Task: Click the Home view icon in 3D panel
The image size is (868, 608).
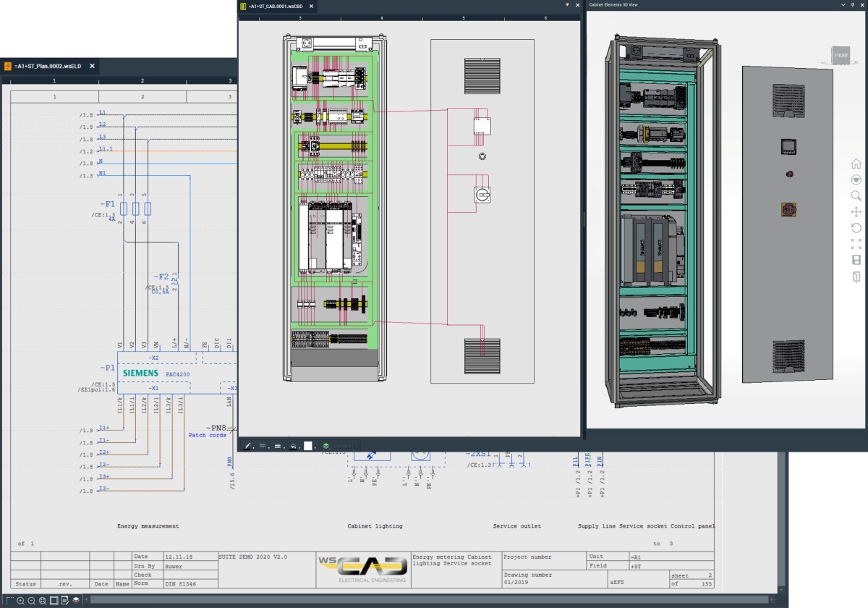Action: (856, 164)
